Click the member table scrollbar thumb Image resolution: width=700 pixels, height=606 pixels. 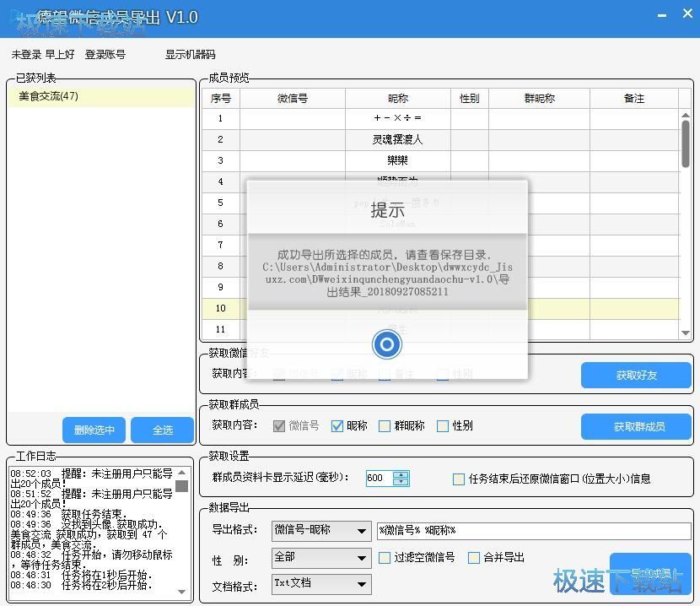pyautogui.click(x=686, y=143)
